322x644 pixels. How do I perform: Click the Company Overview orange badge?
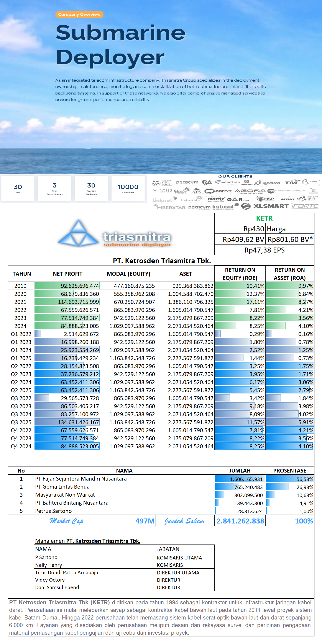tap(79, 15)
